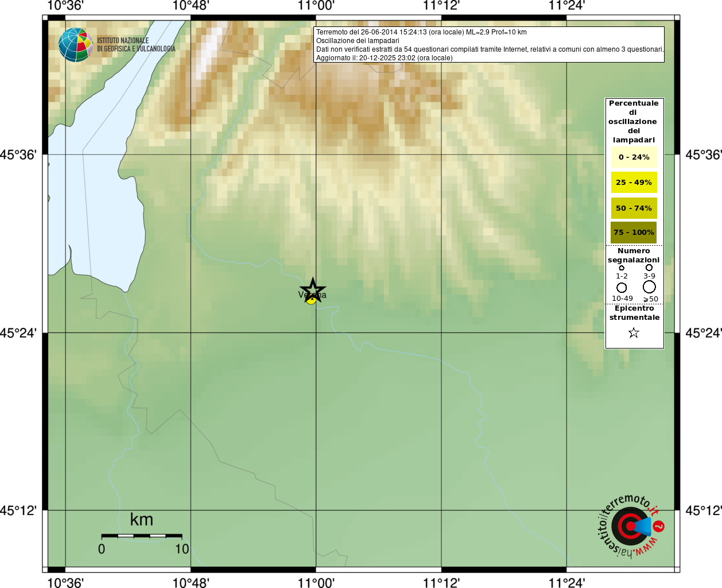This screenshot has height=588, width=722.
Task: Click the 'Istituto Nazionale di Geofisica e Vulcanologia' text
Action: click(136, 45)
